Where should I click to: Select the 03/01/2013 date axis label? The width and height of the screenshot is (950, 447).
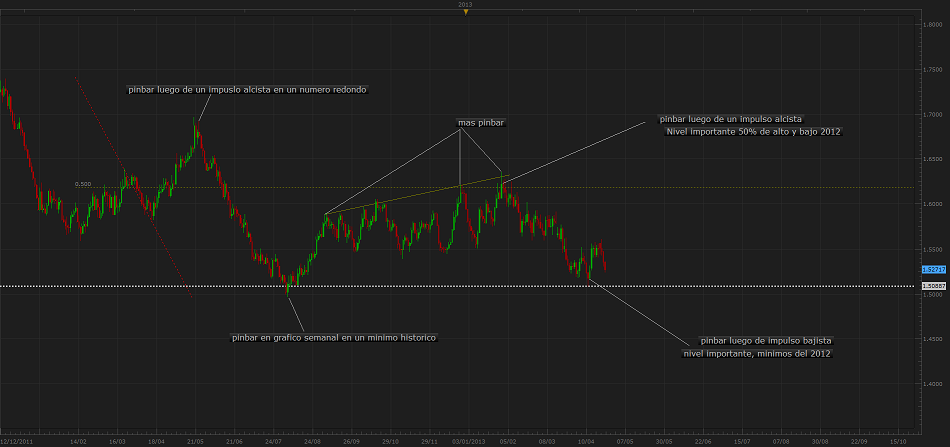pos(468,440)
